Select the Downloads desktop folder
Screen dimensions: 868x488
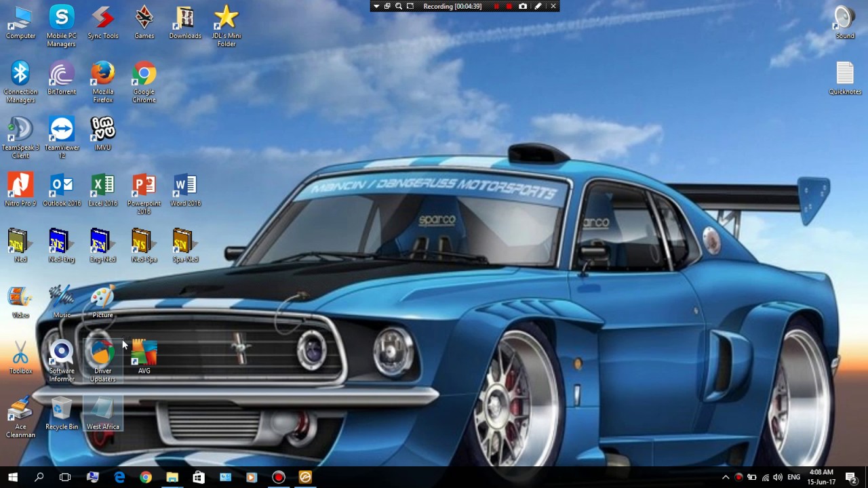click(185, 22)
